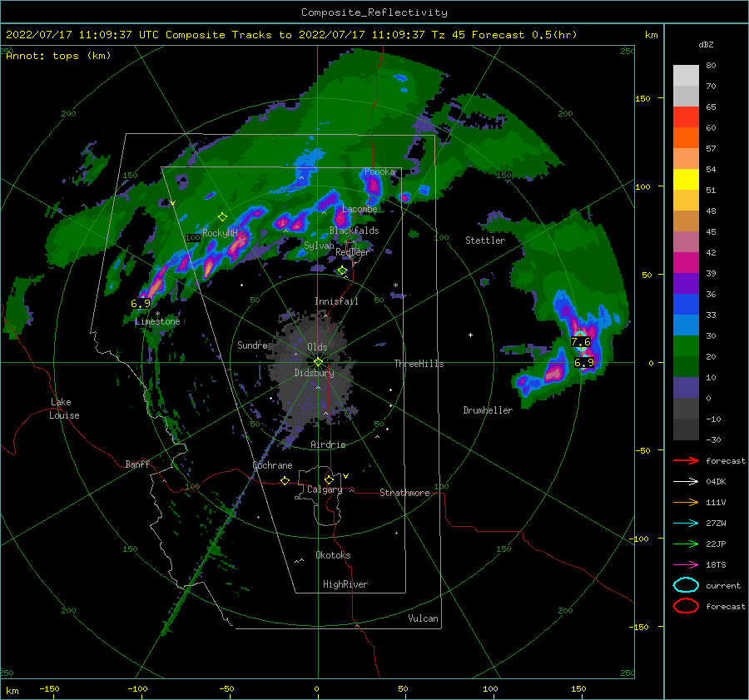This screenshot has height=700, width=749.
Task: Click the Vulcan city label
Action: point(423,618)
